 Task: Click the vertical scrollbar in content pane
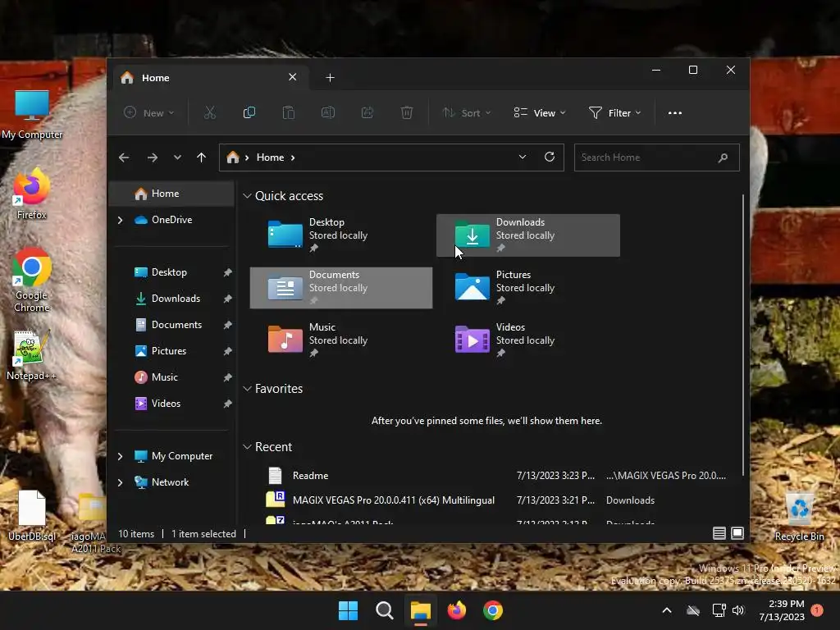click(743, 335)
